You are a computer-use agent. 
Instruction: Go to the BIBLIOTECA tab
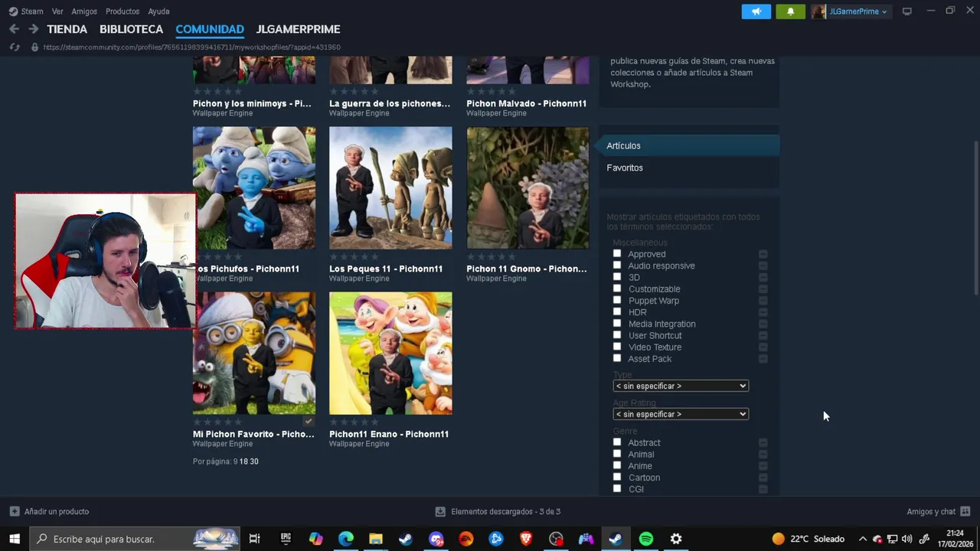coord(131,29)
